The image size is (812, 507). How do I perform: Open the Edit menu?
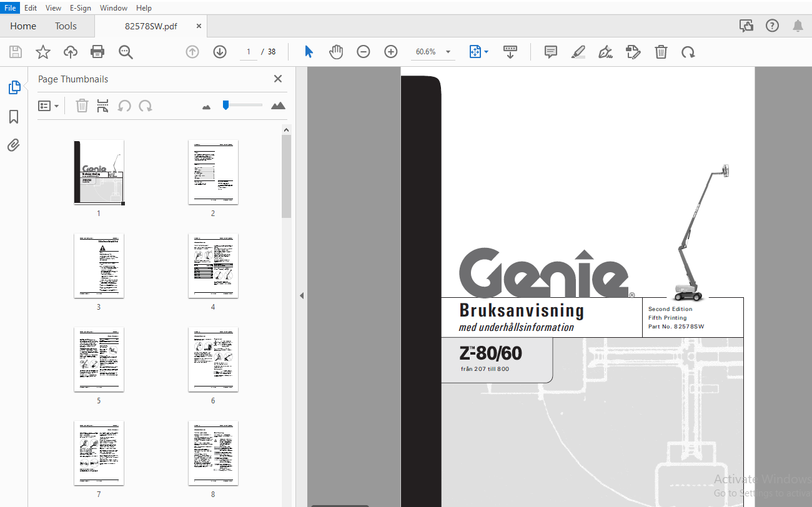tap(31, 8)
